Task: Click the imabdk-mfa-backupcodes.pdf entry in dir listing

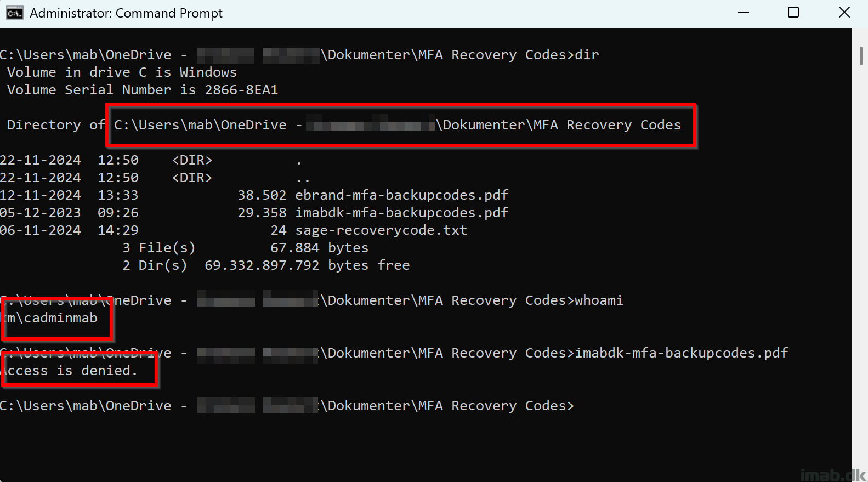Action: (402, 213)
